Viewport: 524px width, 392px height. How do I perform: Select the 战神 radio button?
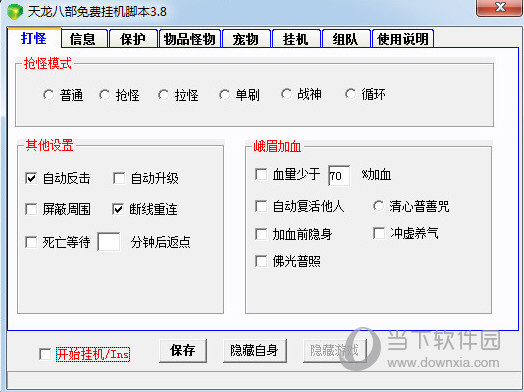[286, 94]
